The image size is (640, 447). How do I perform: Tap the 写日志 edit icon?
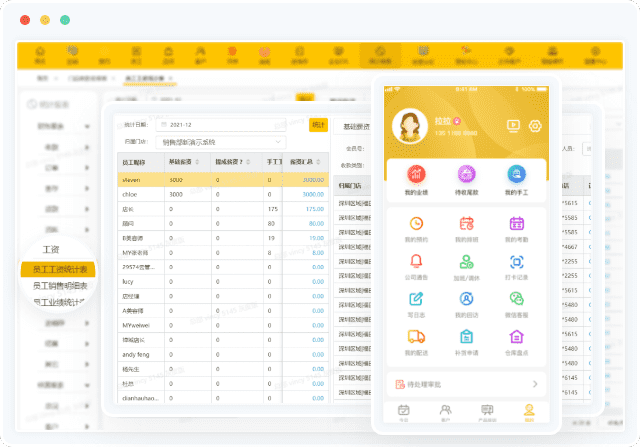pyautogui.click(x=416, y=299)
